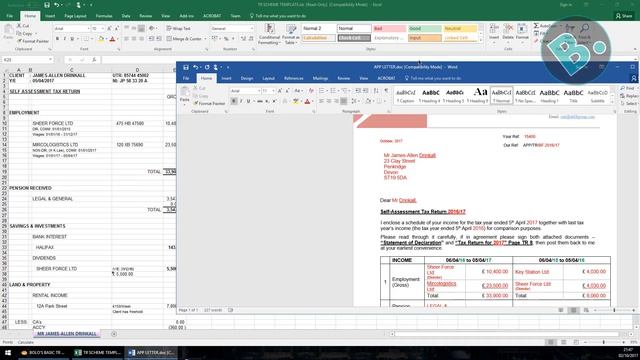Click Save icon in Word quick access toolbar
The image size is (640, 360).
(186, 67)
